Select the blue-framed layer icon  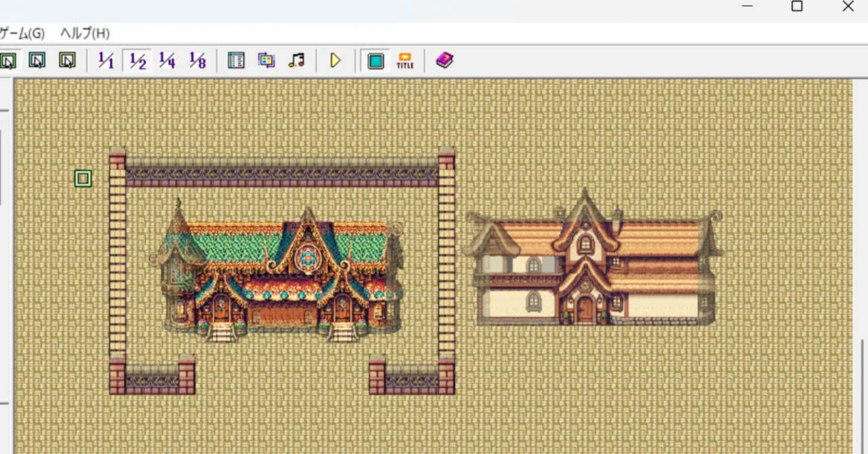(37, 60)
